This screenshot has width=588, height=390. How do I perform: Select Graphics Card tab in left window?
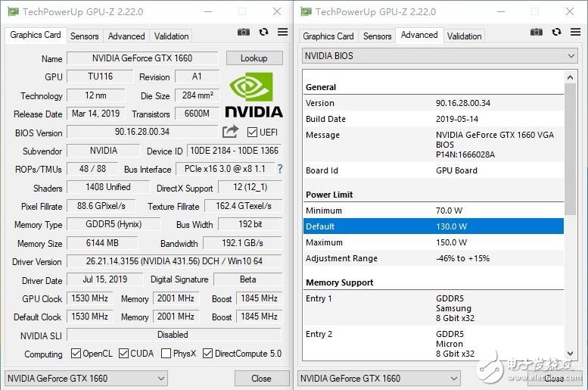pyautogui.click(x=36, y=35)
